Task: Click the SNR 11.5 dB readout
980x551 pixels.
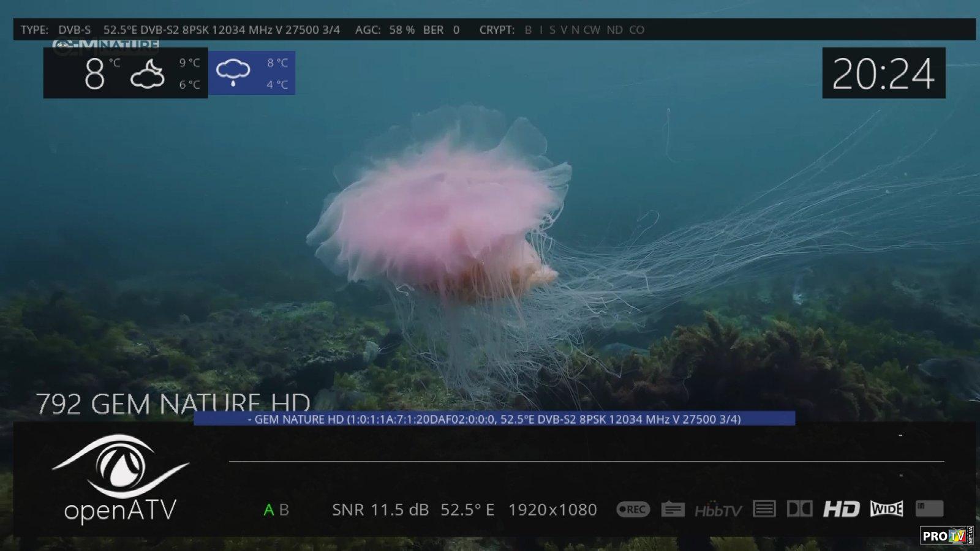Action: tap(380, 510)
